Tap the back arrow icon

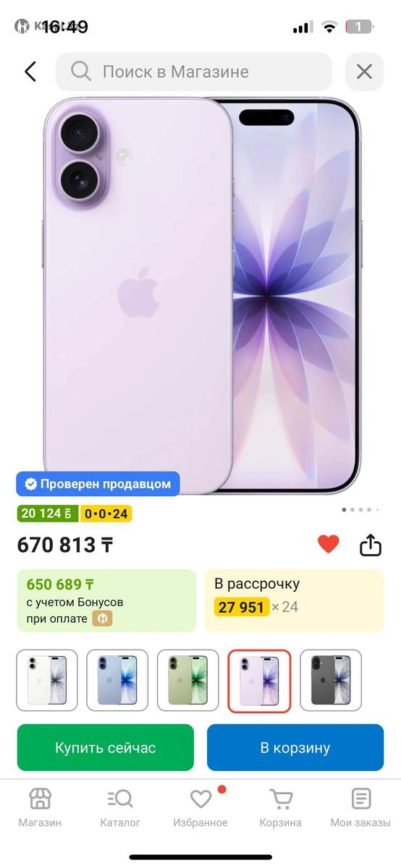(30, 72)
